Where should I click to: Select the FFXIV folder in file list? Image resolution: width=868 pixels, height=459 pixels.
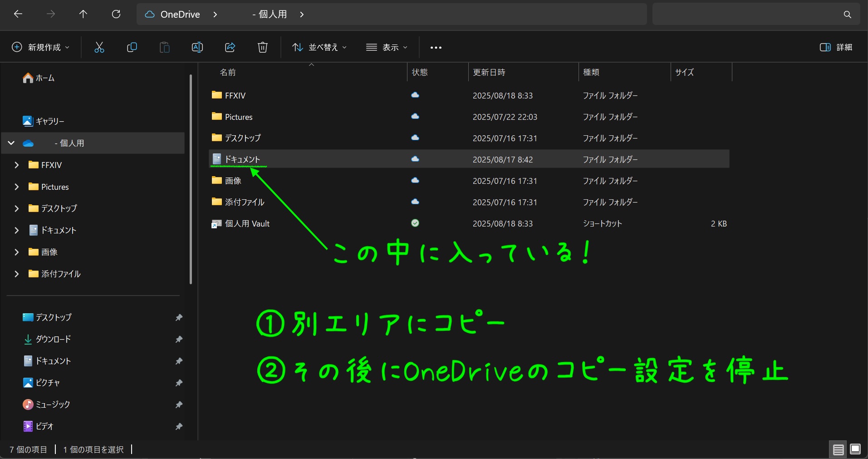coord(469,95)
